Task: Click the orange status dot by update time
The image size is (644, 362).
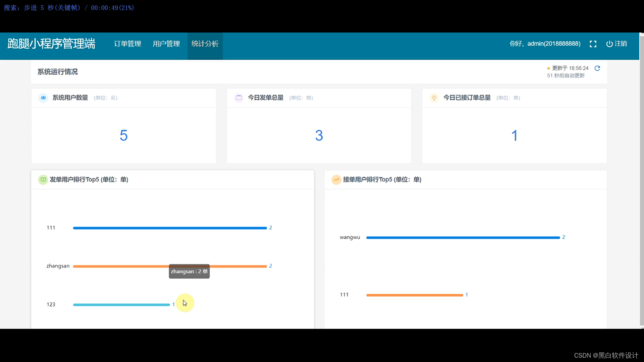Action: coord(548,69)
